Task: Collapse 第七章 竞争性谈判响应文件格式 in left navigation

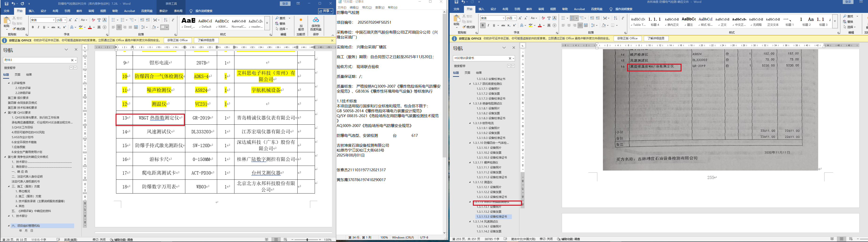Action: pyautogui.click(x=5, y=157)
